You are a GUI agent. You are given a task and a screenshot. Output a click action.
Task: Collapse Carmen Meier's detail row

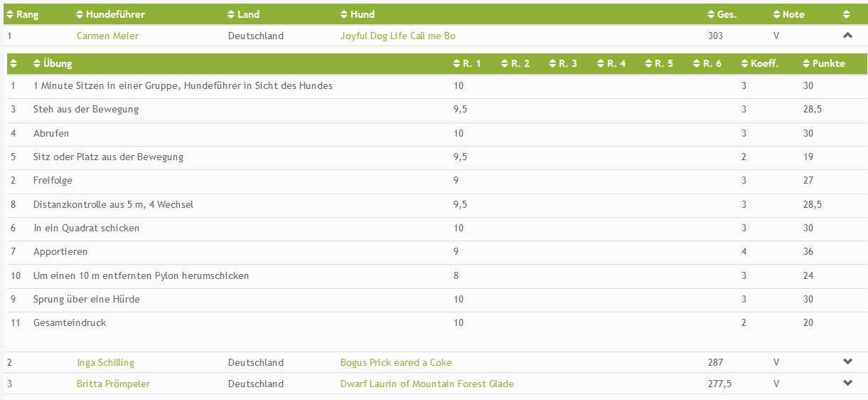(847, 35)
